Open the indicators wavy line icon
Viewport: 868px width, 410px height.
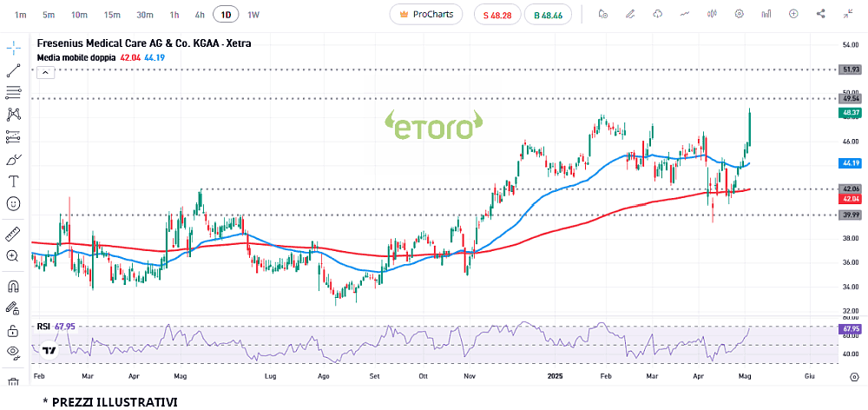[x=685, y=15]
